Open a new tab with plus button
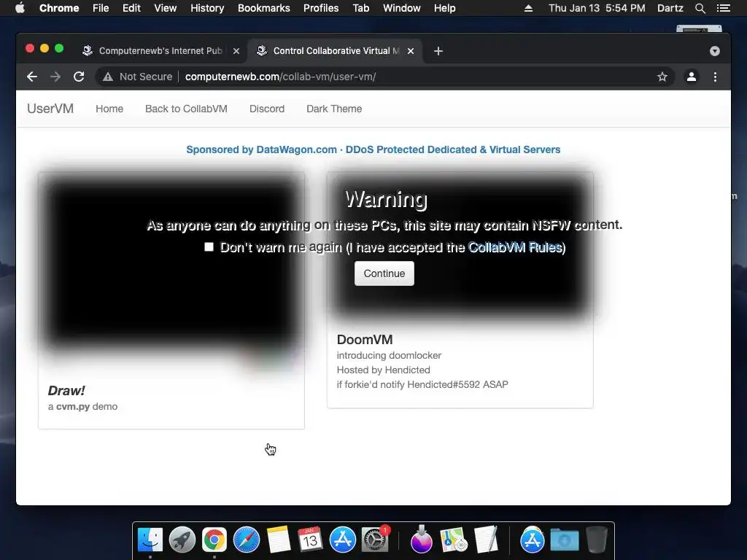Image resolution: width=747 pixels, height=560 pixels. pos(438,51)
